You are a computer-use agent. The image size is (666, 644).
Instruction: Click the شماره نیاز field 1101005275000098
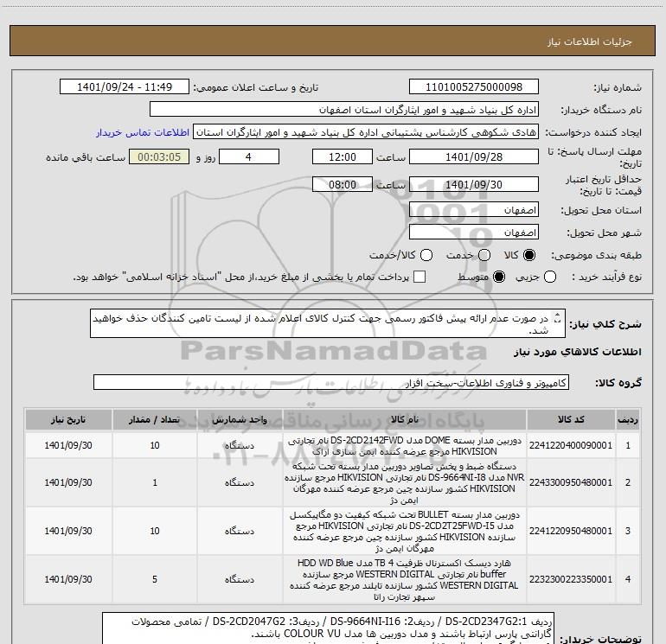coord(474,87)
